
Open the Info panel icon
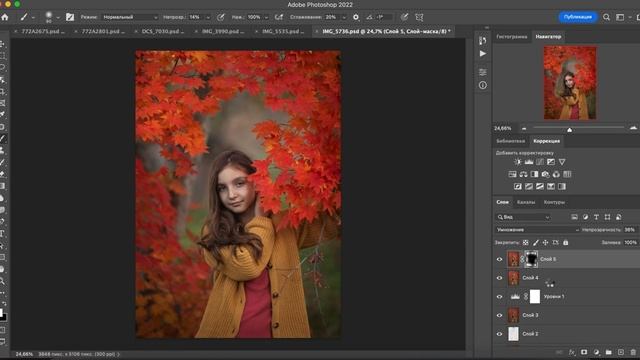click(x=483, y=85)
